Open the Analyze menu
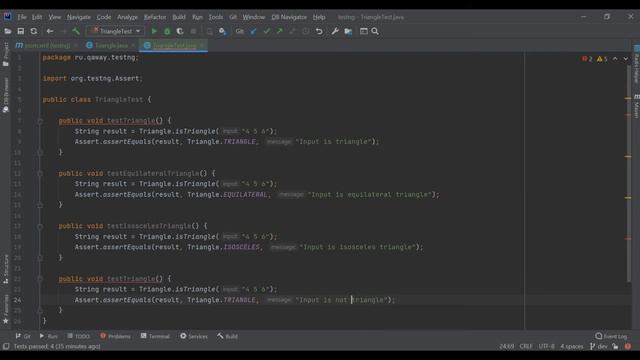The height and width of the screenshot is (360, 640). (127, 17)
